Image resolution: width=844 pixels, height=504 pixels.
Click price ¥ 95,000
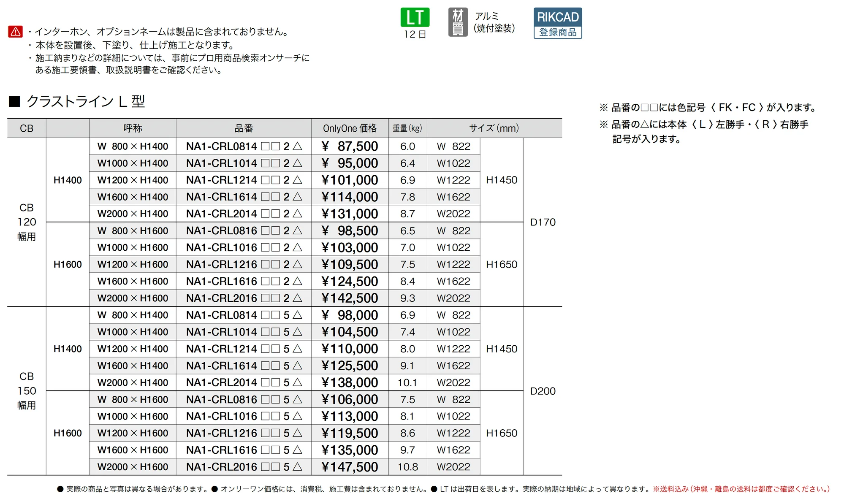point(350,163)
